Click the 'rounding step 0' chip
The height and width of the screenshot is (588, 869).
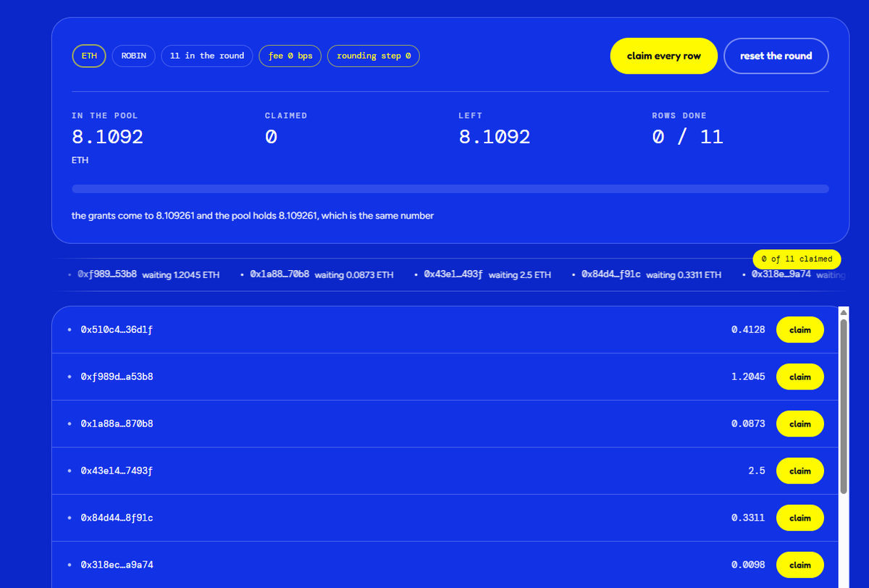(374, 56)
